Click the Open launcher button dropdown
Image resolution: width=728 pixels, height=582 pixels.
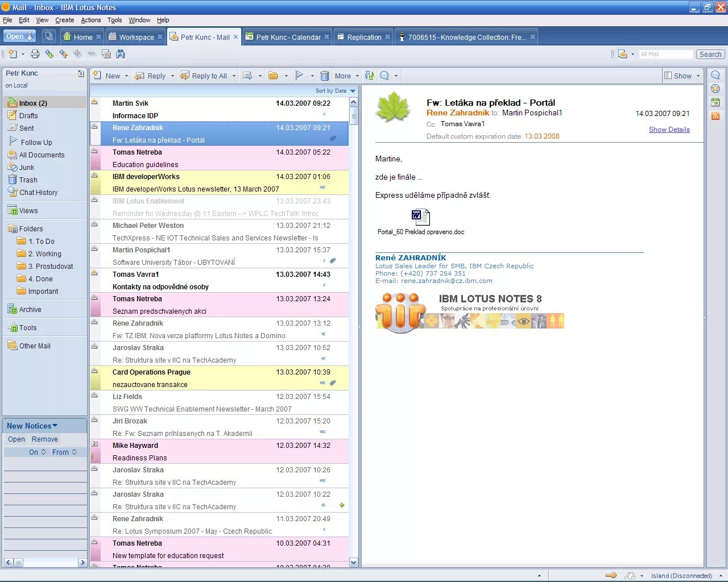click(x=20, y=36)
